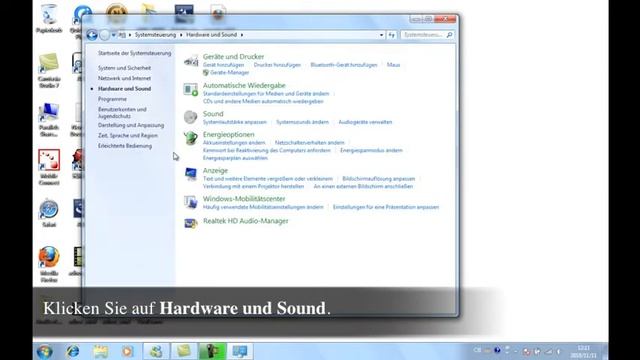
Task: Click the Systemsteuerung breadcrumb
Action: click(155, 35)
